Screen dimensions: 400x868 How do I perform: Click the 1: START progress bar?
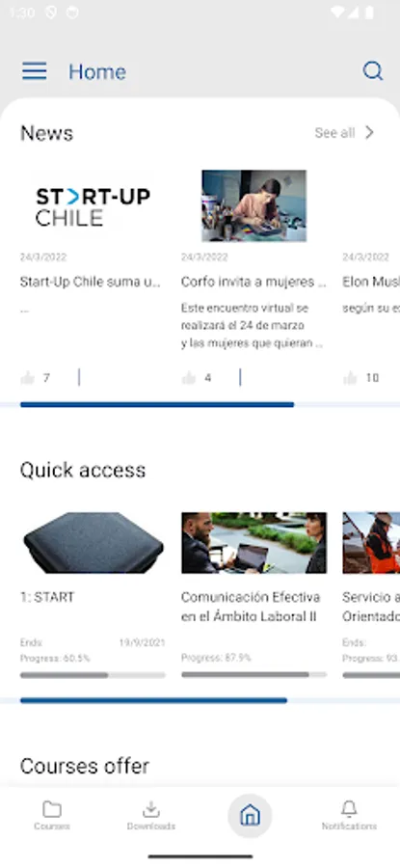[93, 675]
